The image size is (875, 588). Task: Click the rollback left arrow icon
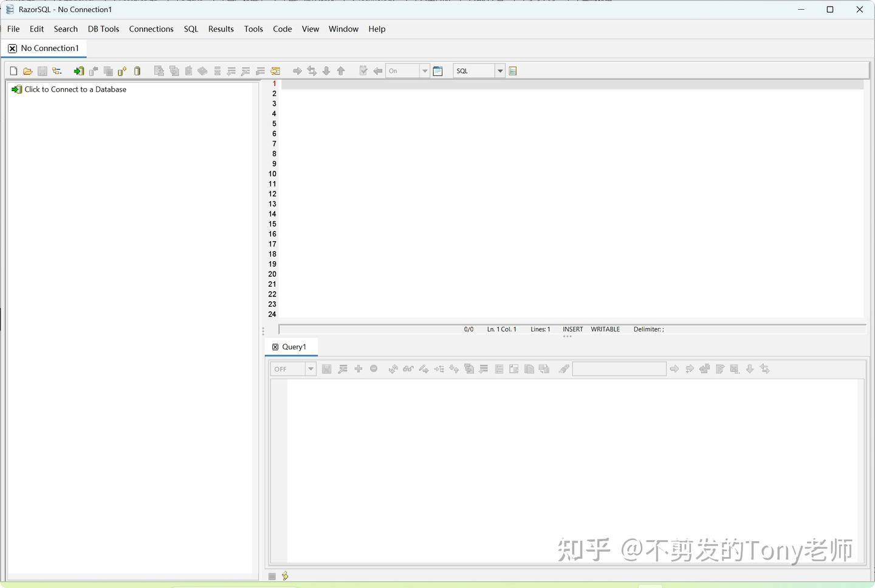pos(378,71)
